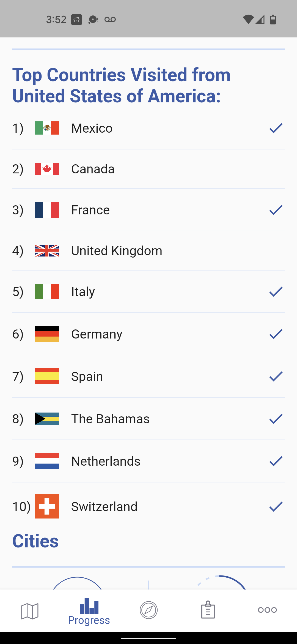The image size is (297, 644).
Task: Open the compass explore tab
Action: pos(148,610)
